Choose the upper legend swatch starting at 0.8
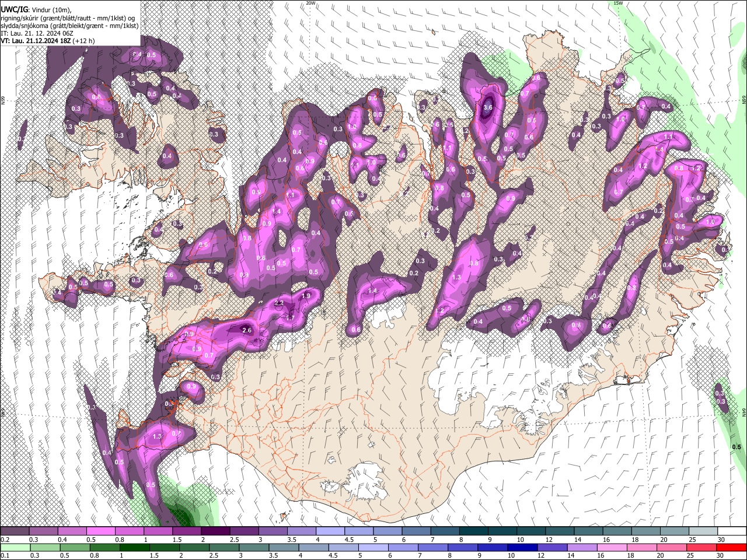 point(130,531)
